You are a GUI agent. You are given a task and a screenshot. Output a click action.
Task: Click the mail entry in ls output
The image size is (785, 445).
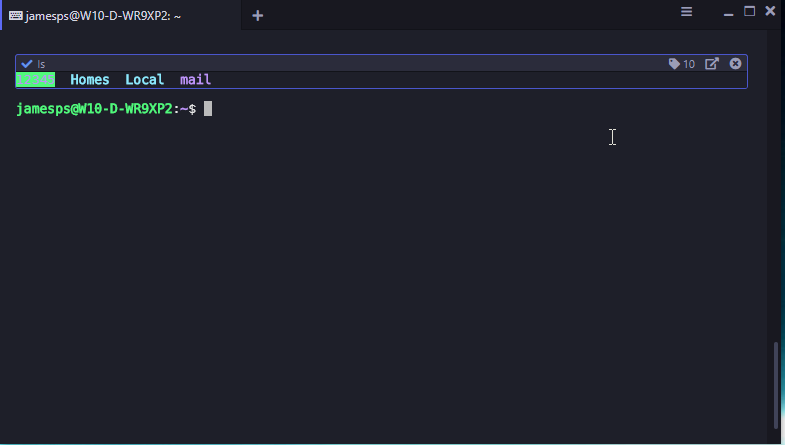(x=195, y=80)
